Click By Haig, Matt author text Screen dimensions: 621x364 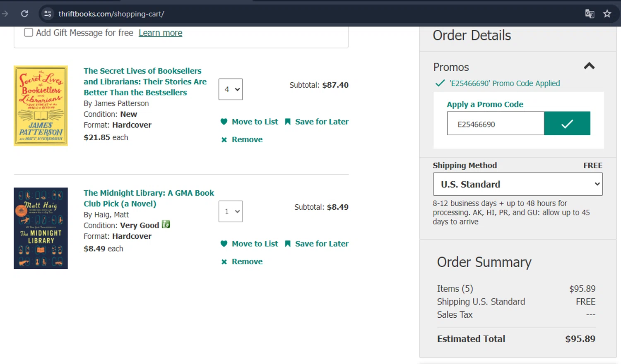[x=106, y=215]
